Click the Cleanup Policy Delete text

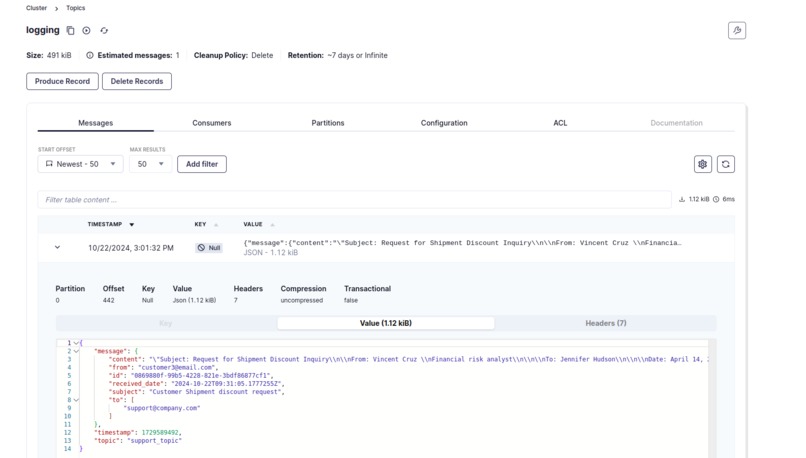point(233,55)
